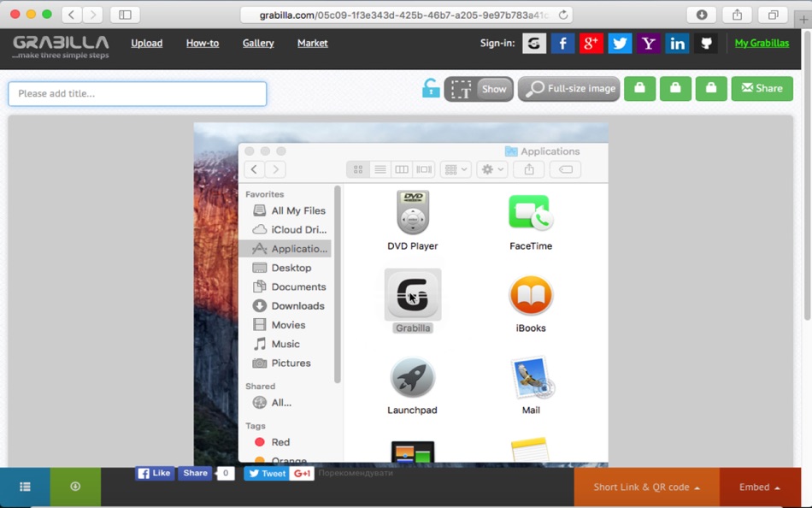
Task: Open the Full-size image view
Action: click(x=568, y=89)
